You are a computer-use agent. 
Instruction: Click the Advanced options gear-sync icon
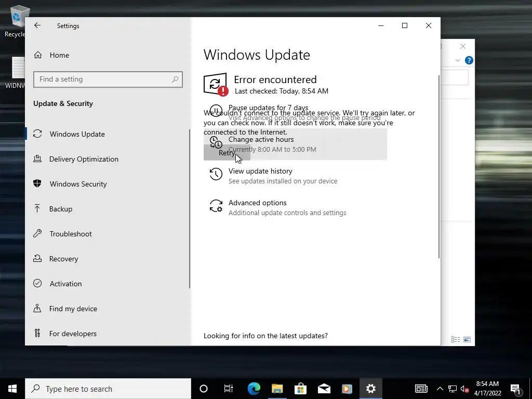pos(216,206)
